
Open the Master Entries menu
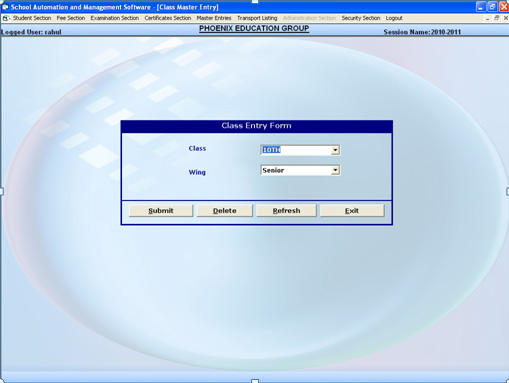[214, 18]
